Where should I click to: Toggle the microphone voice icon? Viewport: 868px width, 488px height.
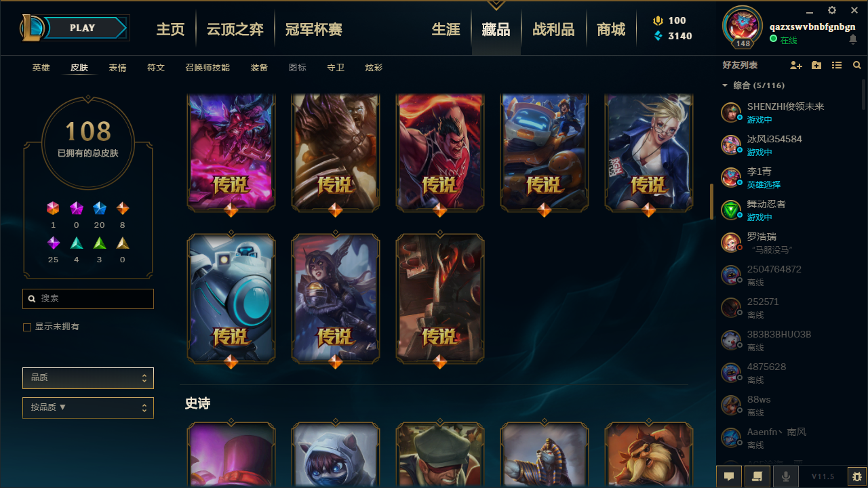786,476
